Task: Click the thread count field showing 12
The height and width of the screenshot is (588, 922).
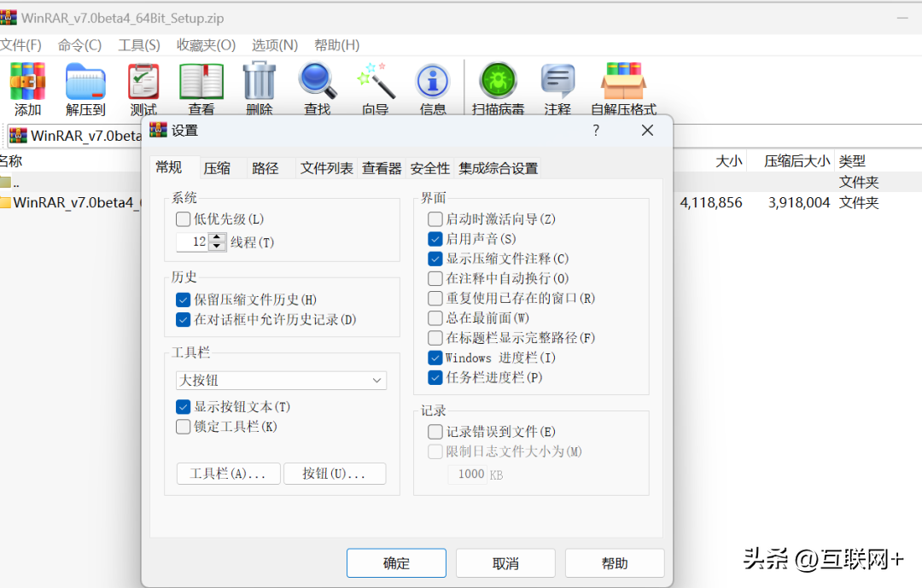Action: (192, 242)
